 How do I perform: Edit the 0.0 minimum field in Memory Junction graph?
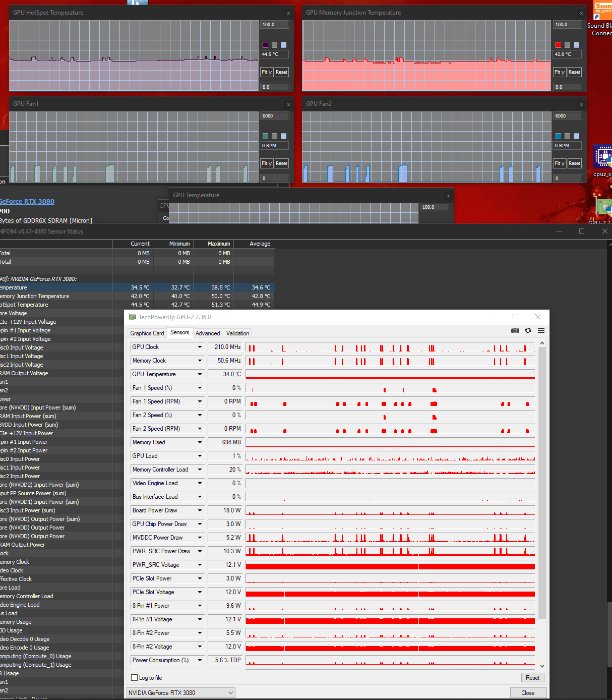[x=568, y=87]
